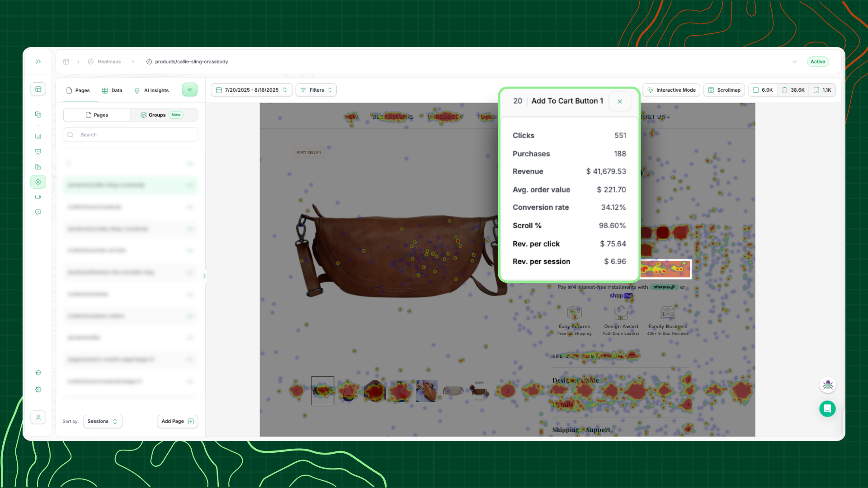Open the bug report floating icon

[828, 385]
